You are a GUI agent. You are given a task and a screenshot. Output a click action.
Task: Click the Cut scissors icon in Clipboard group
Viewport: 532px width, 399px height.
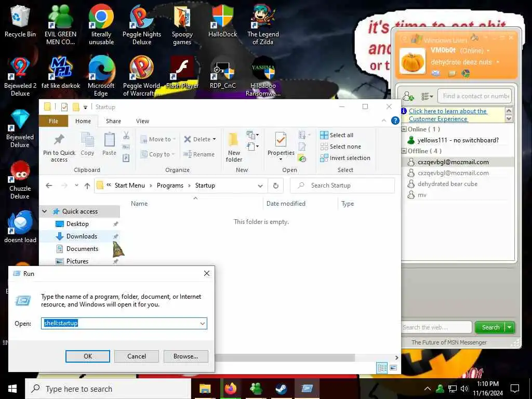coord(126,136)
